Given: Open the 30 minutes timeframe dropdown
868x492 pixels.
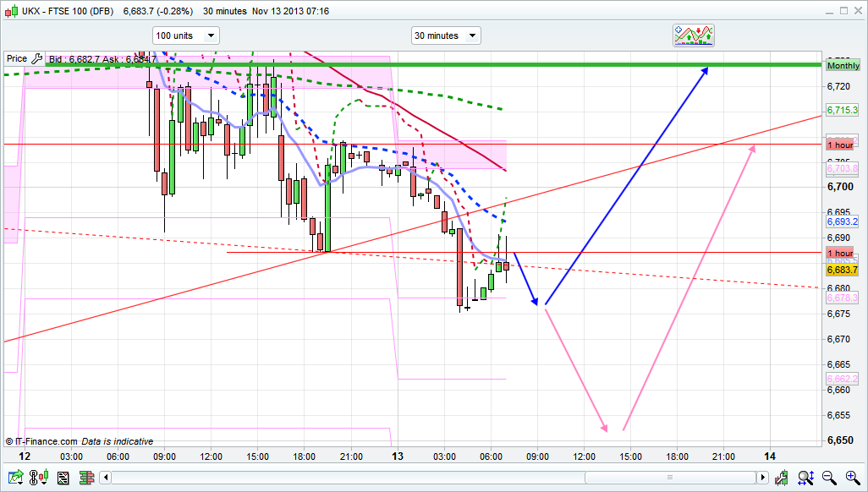Looking at the screenshot, I should click(x=445, y=36).
